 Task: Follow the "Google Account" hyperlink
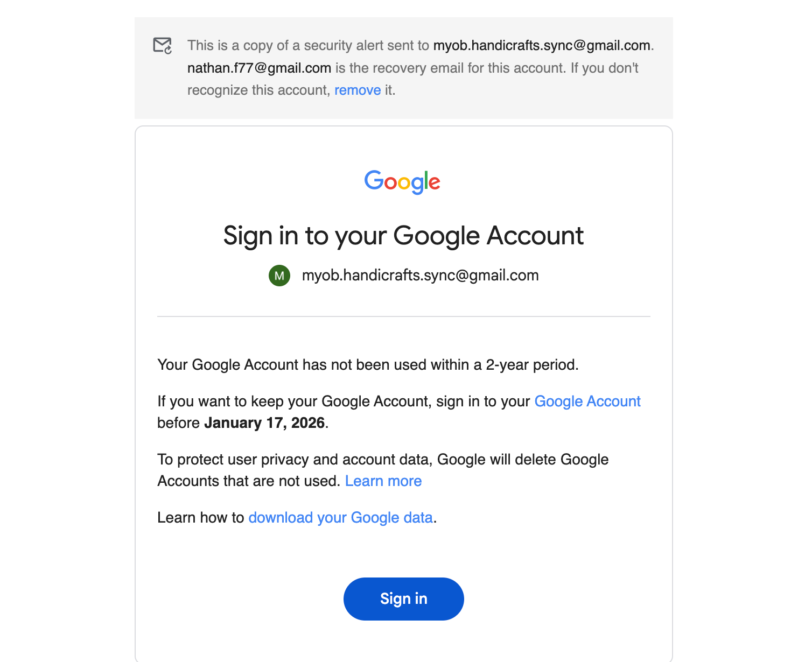[x=587, y=402]
